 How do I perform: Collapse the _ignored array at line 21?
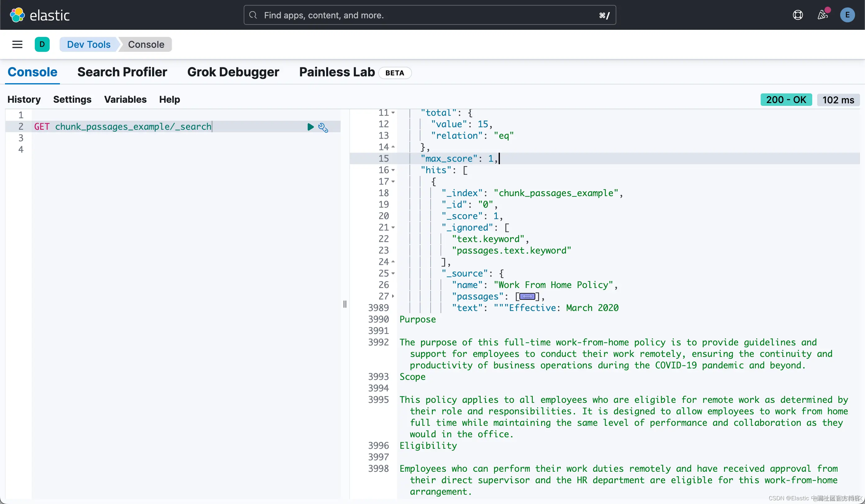click(393, 227)
